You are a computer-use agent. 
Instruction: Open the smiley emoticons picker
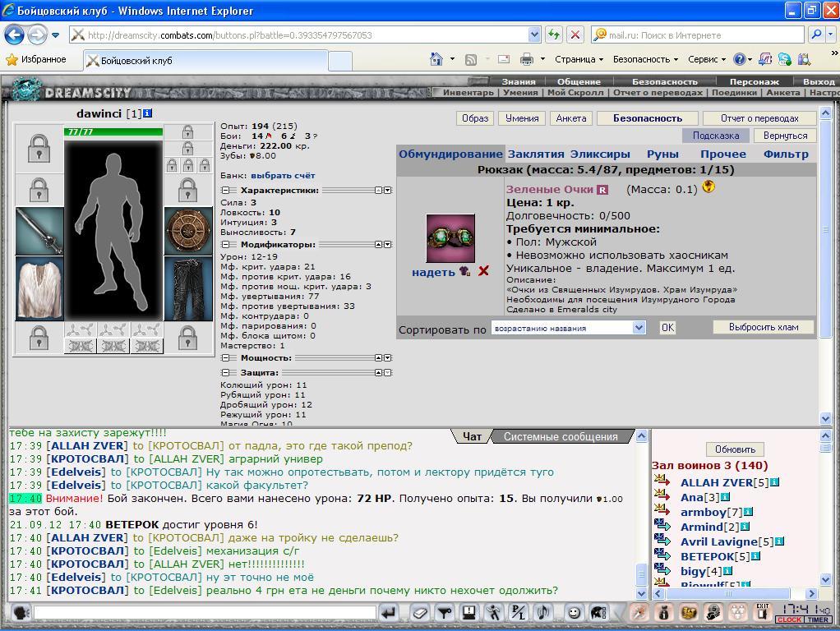[573, 612]
